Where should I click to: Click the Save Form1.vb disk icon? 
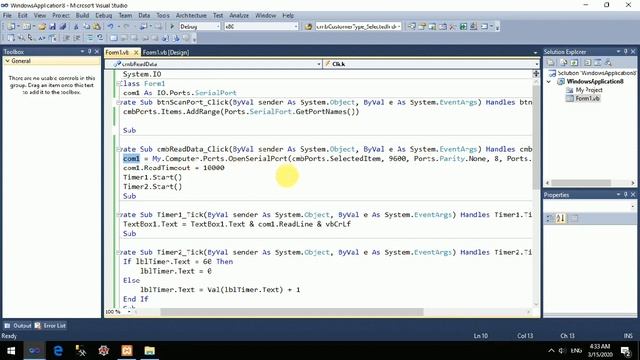[x=52, y=27]
